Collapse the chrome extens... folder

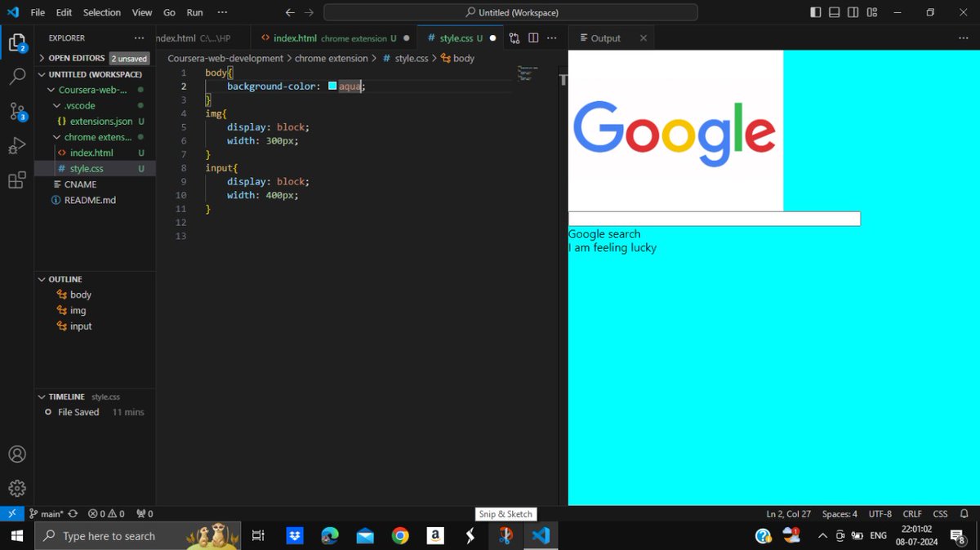click(95, 137)
